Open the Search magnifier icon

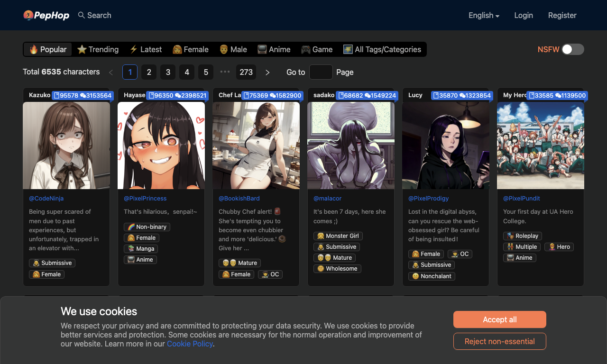[x=82, y=15]
